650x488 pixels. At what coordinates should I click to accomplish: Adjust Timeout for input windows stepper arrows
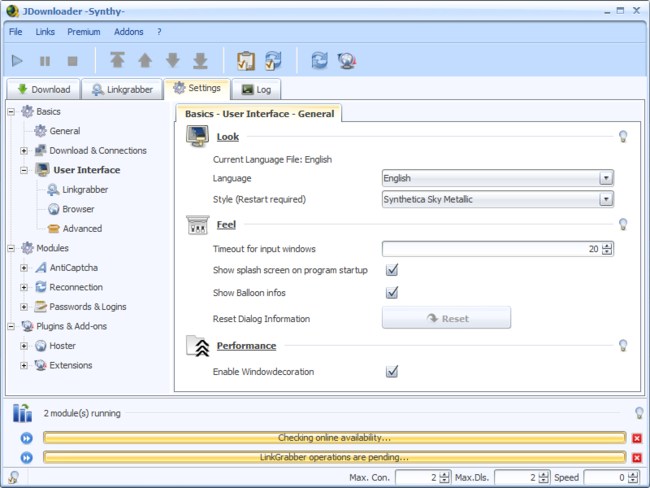[x=607, y=249]
